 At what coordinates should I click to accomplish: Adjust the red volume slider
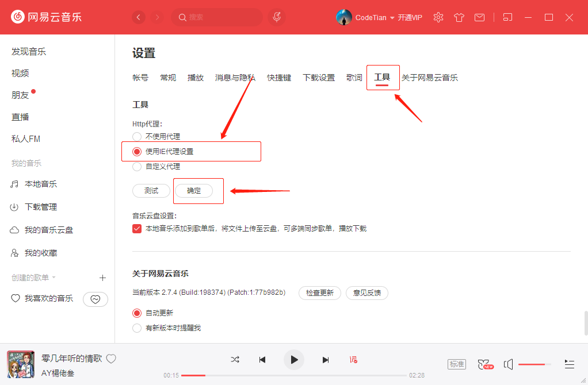point(534,364)
